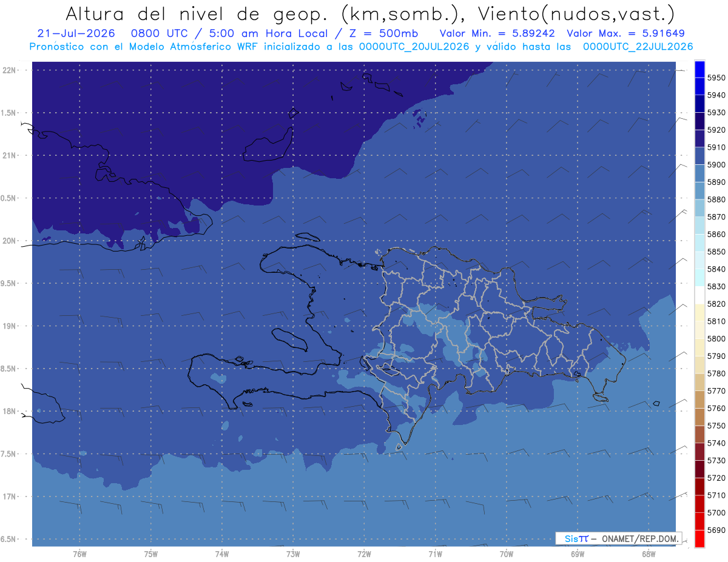Click the '5870' color scale value

(716, 216)
